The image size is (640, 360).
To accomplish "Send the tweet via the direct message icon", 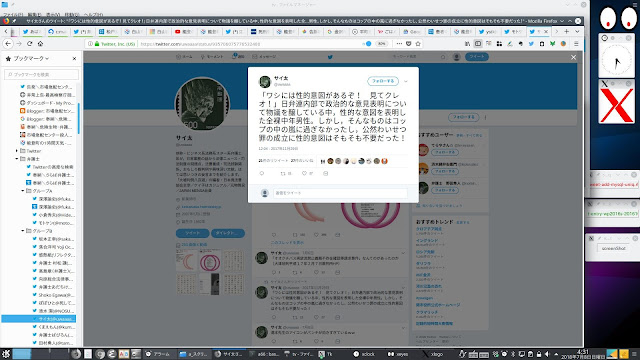I will pos(325,173).
